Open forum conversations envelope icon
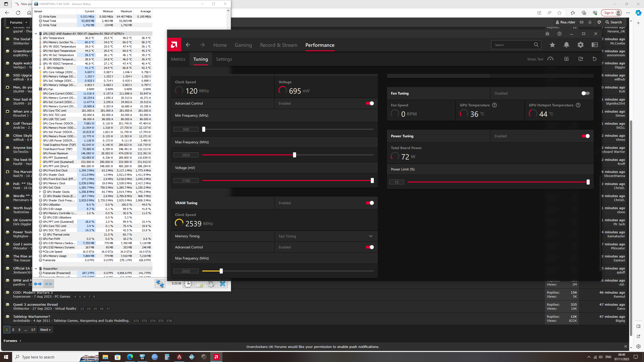Viewport: 644px width, 362px height. point(581,22)
